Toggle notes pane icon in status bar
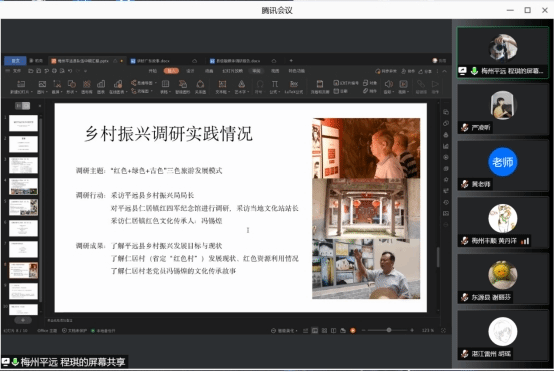 point(306,331)
